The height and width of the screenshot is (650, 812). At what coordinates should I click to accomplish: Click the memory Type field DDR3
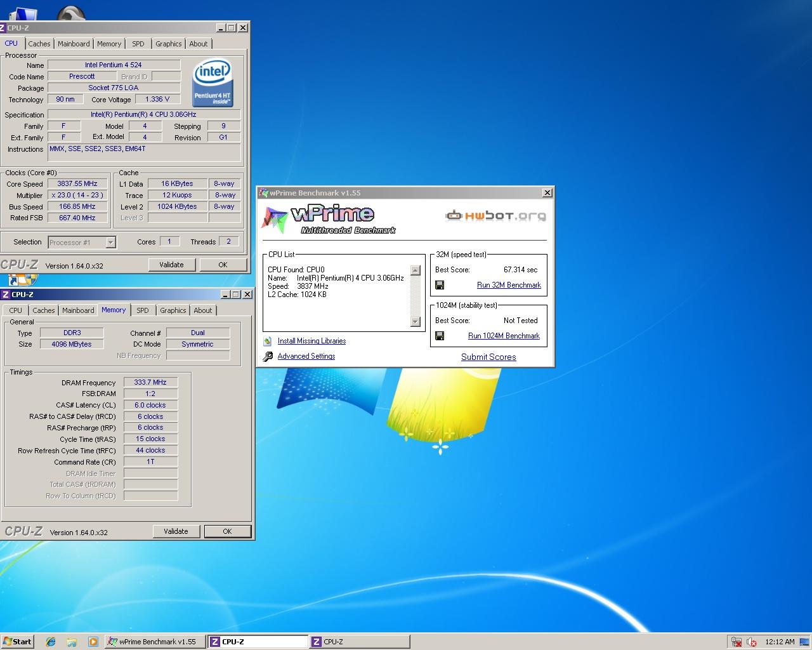coord(72,333)
